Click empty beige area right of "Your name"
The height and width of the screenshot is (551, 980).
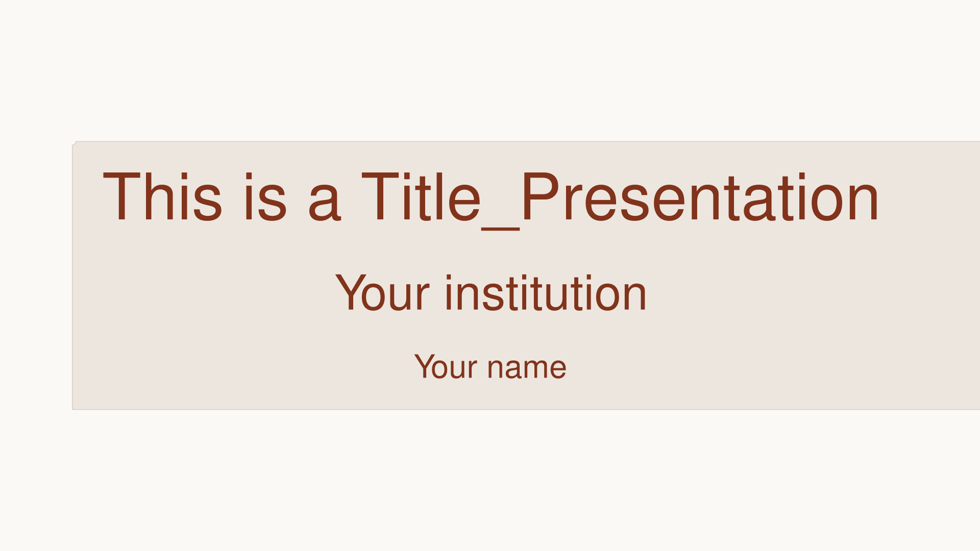point(766,367)
